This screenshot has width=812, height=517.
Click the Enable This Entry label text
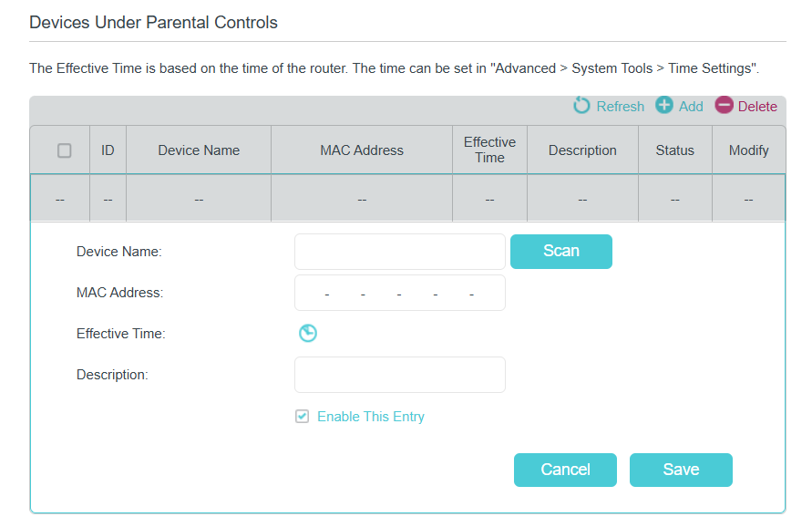coord(371,417)
